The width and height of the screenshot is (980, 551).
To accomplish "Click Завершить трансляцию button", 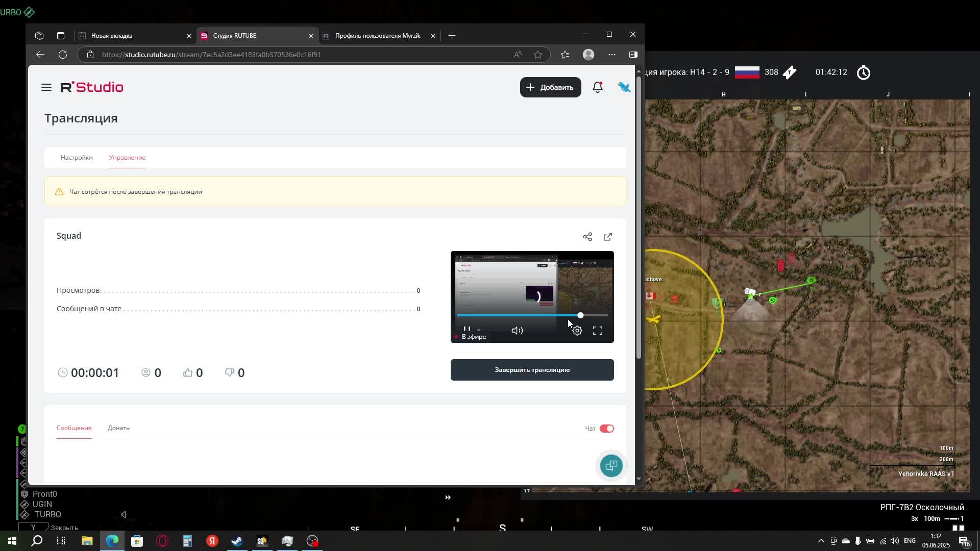I will click(532, 370).
